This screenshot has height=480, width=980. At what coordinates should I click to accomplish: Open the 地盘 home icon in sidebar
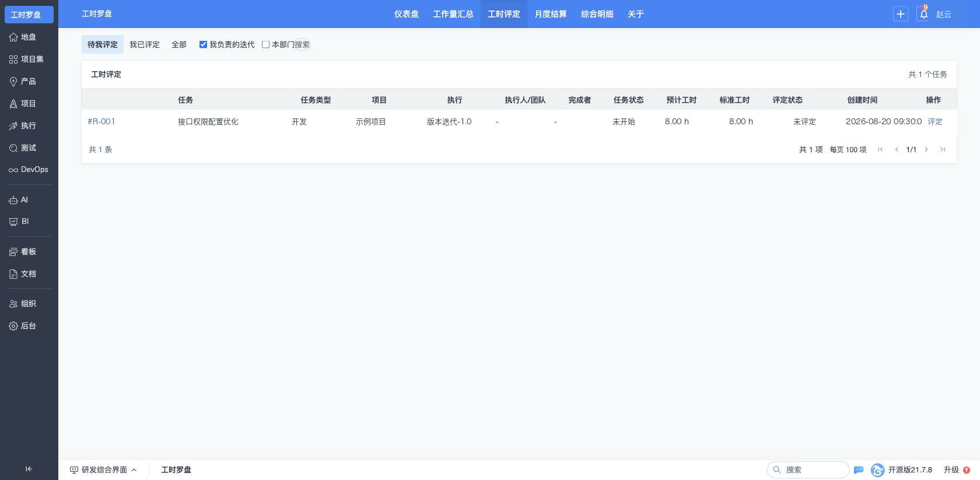click(x=13, y=37)
